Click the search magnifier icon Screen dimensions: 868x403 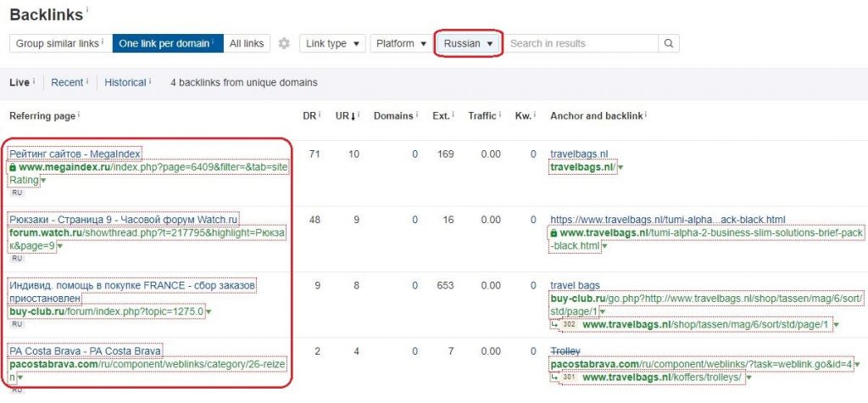pyautogui.click(x=668, y=43)
